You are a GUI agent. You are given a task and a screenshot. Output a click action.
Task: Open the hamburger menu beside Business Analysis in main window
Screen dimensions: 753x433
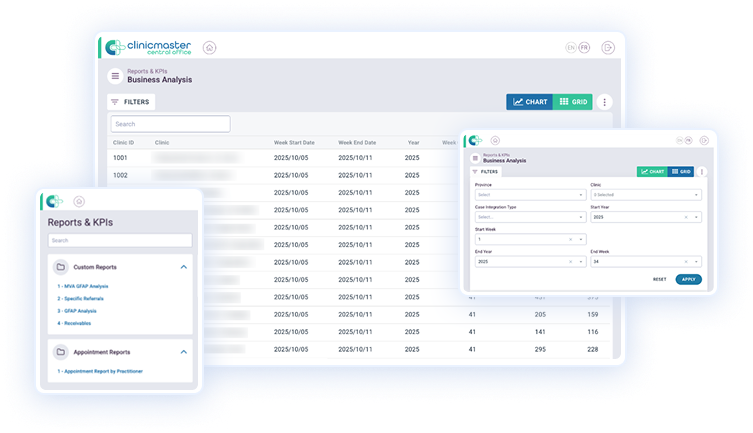pyautogui.click(x=115, y=76)
